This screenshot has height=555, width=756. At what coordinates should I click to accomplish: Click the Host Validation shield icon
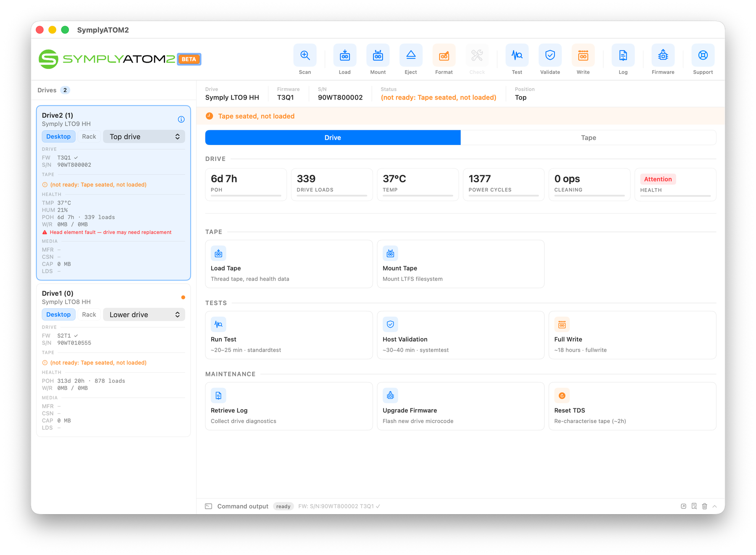click(x=390, y=324)
